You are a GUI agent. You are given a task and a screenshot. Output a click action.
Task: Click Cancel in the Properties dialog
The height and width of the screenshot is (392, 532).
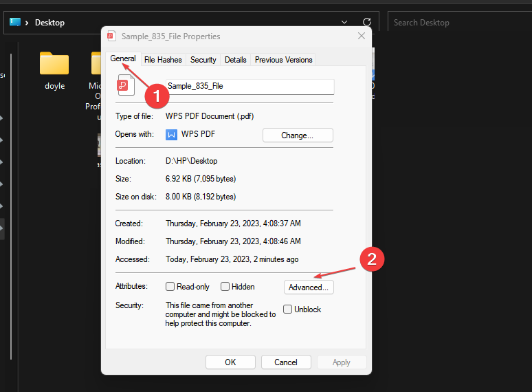click(286, 362)
